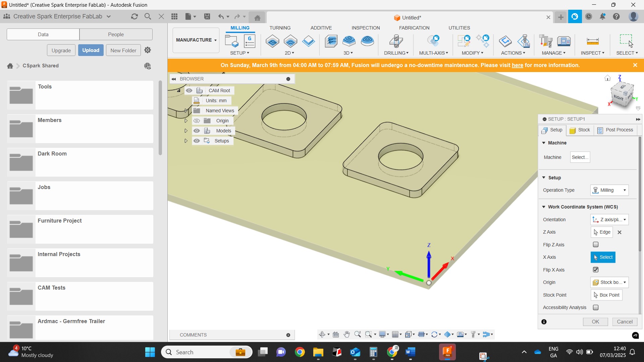Open the MANUFACTURE workspace dropdown
The image size is (644, 362).
(196, 40)
